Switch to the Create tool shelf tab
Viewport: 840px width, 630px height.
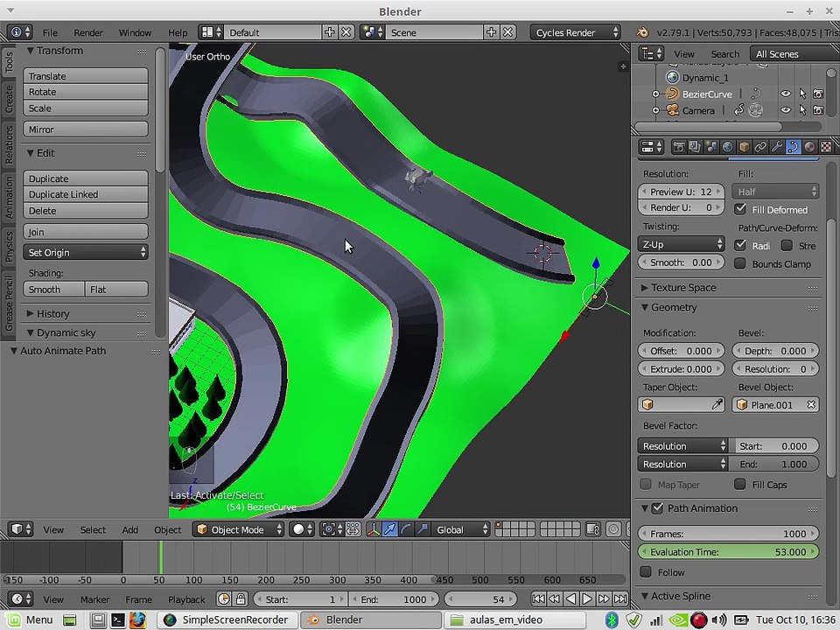tap(9, 100)
